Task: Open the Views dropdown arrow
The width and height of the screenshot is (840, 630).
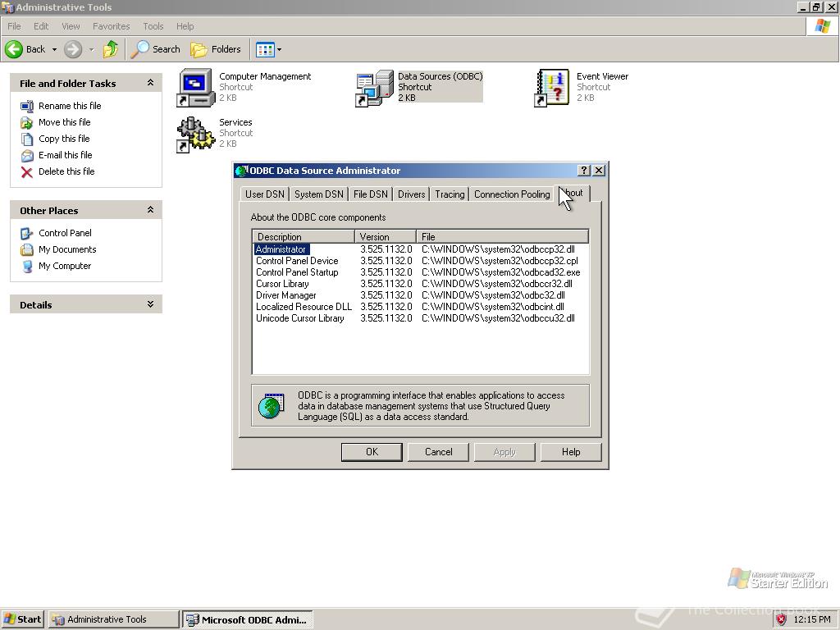Action: (x=279, y=50)
